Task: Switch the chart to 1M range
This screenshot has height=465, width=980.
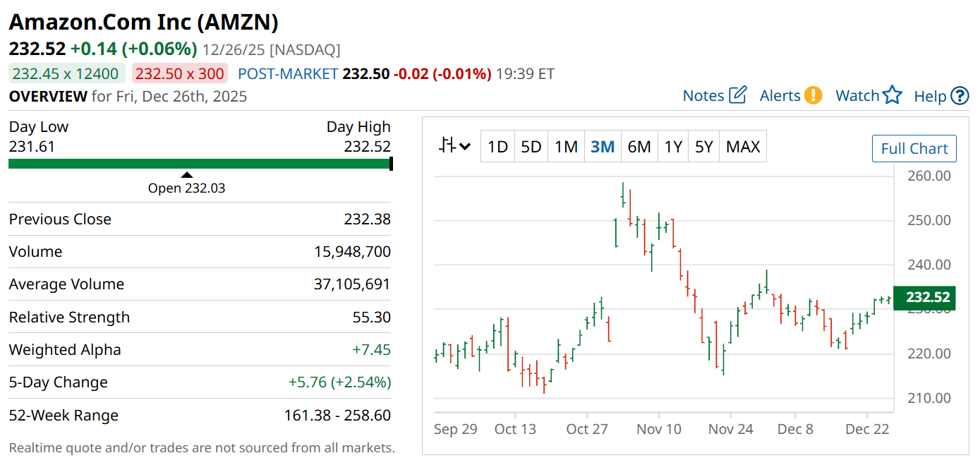Action: tap(566, 147)
